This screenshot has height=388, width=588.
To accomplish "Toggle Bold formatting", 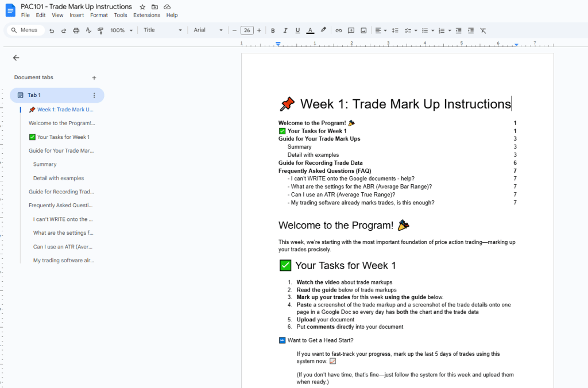I will pos(273,30).
